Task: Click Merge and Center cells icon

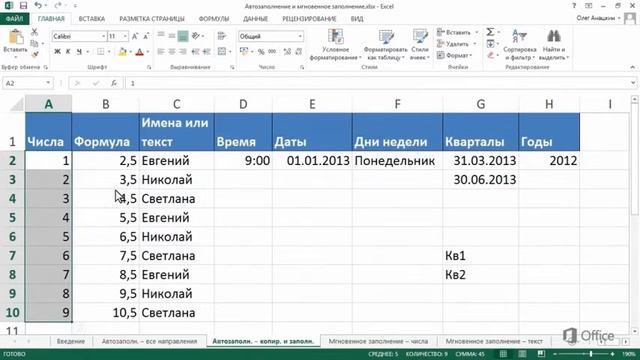Action: tap(222, 51)
